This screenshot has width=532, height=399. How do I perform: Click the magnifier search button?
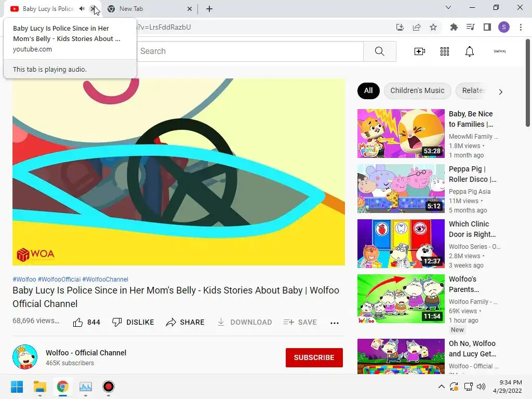coord(380,51)
